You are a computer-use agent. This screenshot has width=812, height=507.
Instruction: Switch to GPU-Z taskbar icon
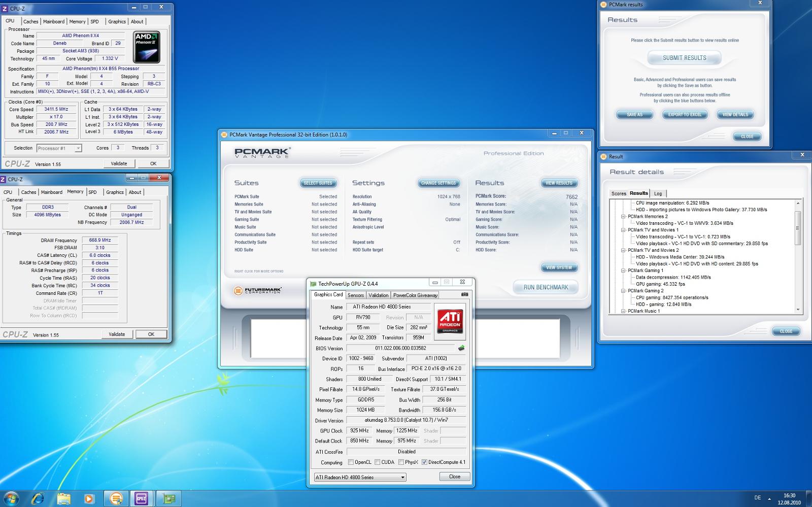tap(168, 498)
